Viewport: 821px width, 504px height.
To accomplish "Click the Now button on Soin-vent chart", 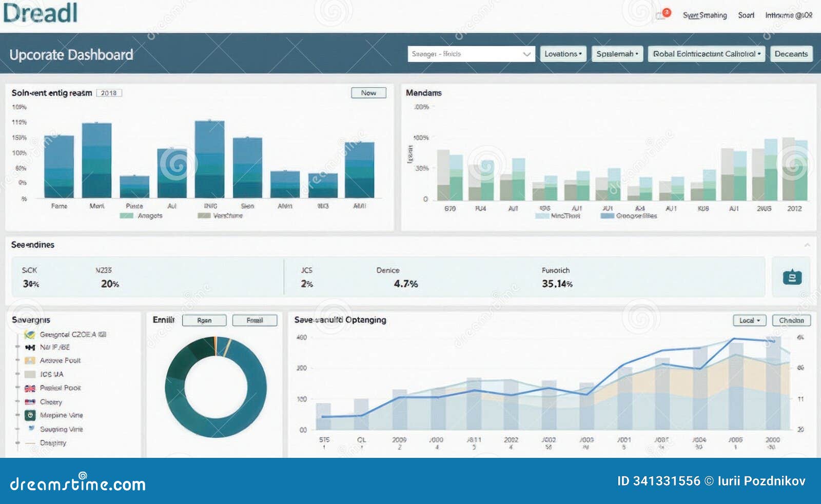I will [x=368, y=93].
